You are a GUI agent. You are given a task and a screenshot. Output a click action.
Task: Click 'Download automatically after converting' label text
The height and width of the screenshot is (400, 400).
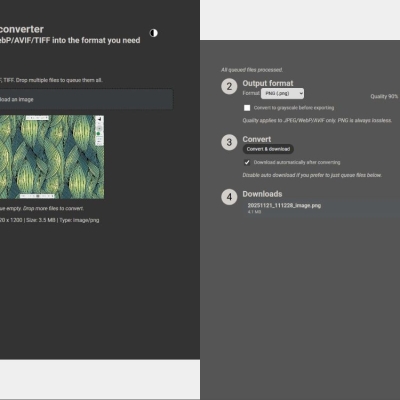[297, 162]
